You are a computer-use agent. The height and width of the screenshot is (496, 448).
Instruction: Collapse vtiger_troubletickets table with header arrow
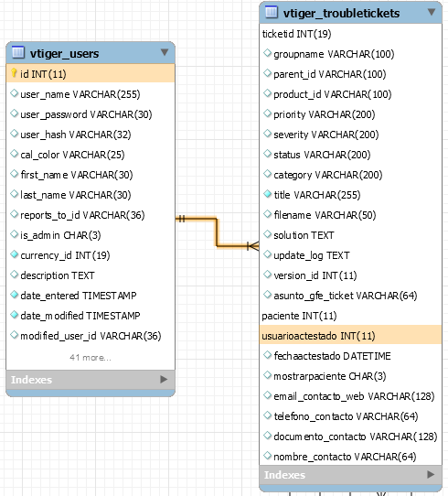click(432, 12)
